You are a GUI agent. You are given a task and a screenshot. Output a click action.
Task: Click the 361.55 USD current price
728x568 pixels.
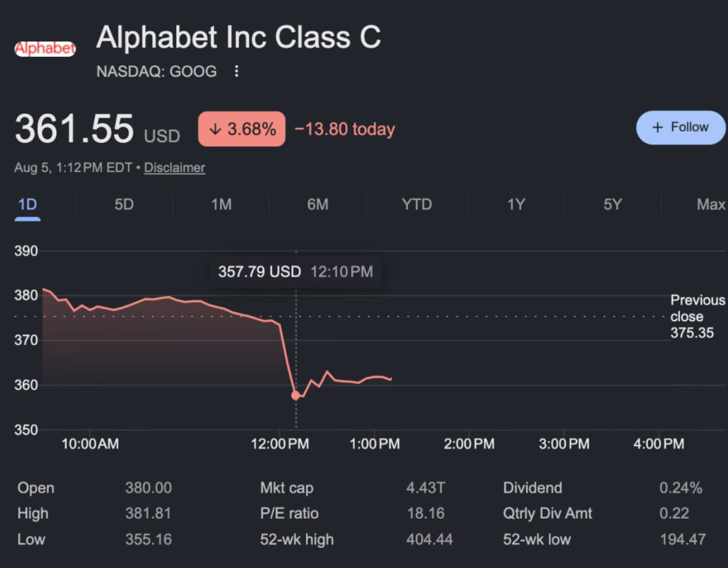pyautogui.click(x=98, y=129)
